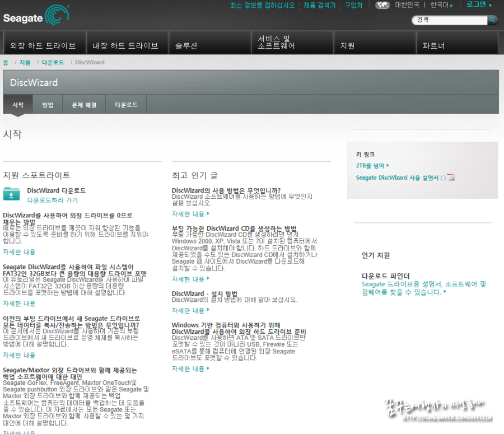Select the 시작 tab
Image resolution: width=504 pixels, height=434 pixels.
coord(18,105)
